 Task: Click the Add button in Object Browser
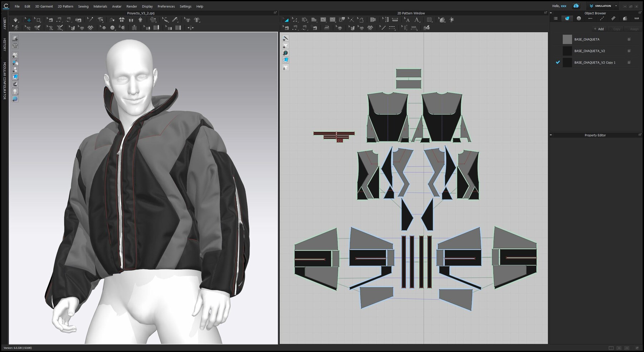tap(599, 29)
